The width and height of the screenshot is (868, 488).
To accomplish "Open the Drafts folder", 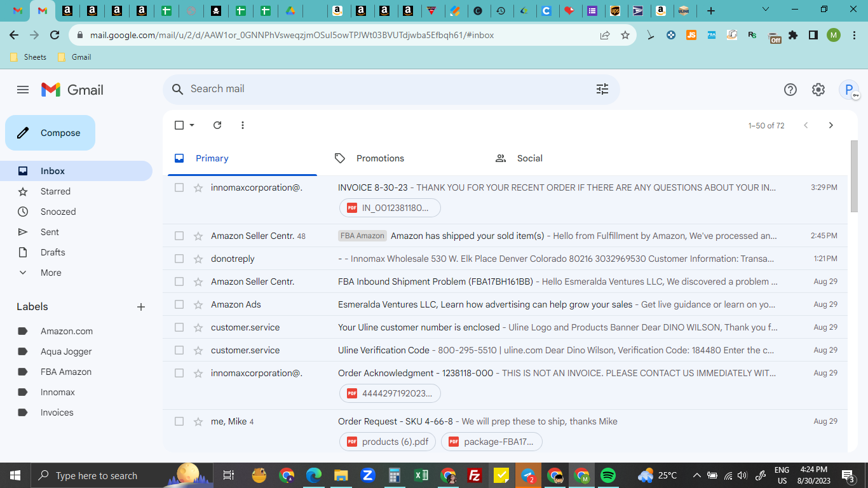I will click(76, 252).
